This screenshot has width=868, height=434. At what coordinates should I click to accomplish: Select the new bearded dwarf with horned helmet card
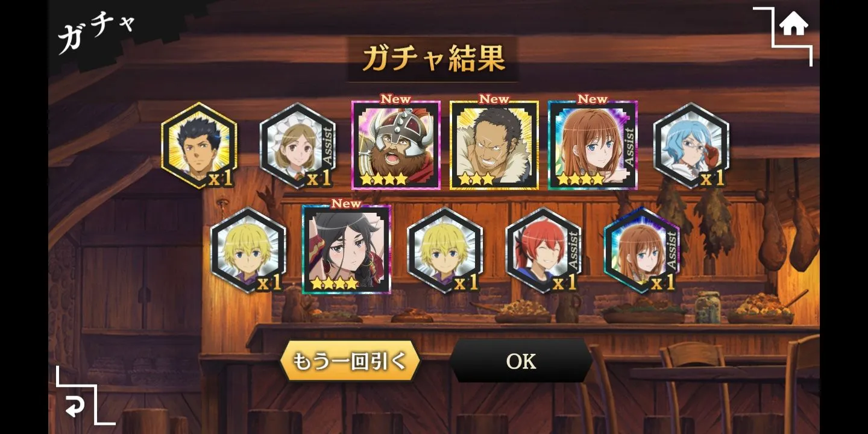click(x=396, y=145)
